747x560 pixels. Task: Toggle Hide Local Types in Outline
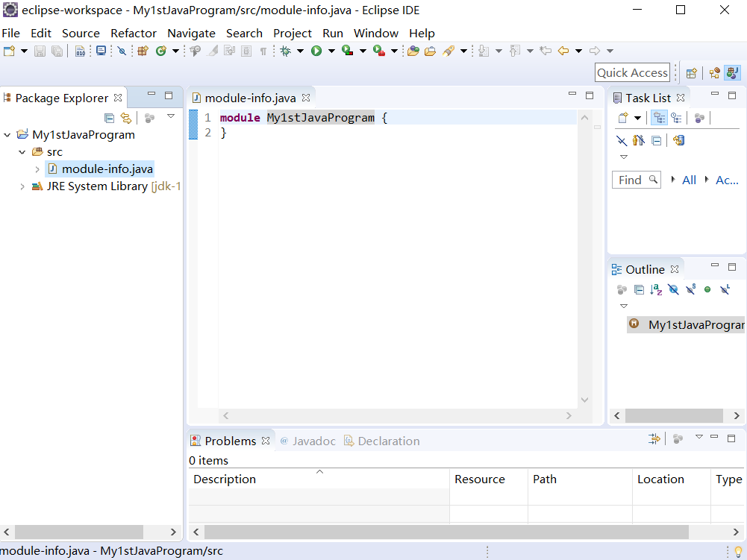725,289
